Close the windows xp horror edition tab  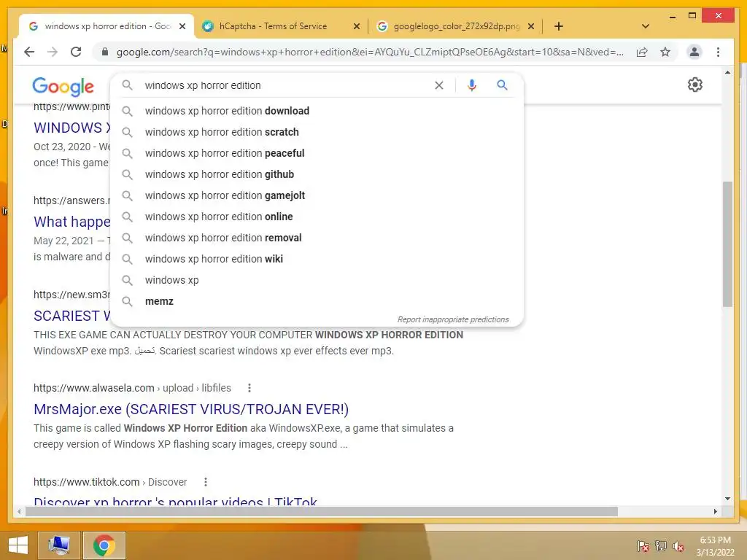pyautogui.click(x=182, y=27)
